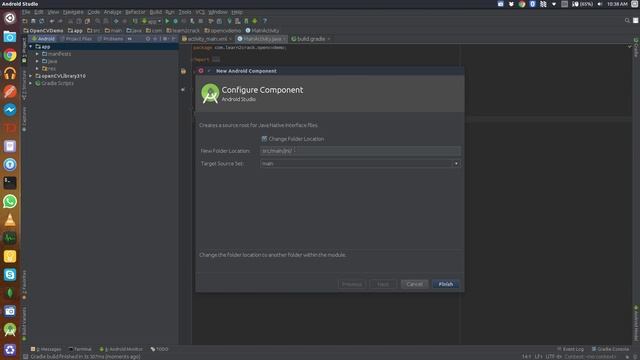Click the Help question mark toolbar icon
This screenshot has width=640, height=360.
[x=265, y=21]
